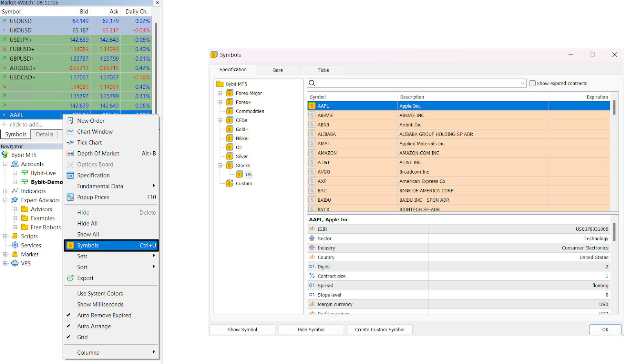Click the Bybit MT5 folder icon in Symbols tree
This screenshot has height=364, width=626.
pos(220,84)
